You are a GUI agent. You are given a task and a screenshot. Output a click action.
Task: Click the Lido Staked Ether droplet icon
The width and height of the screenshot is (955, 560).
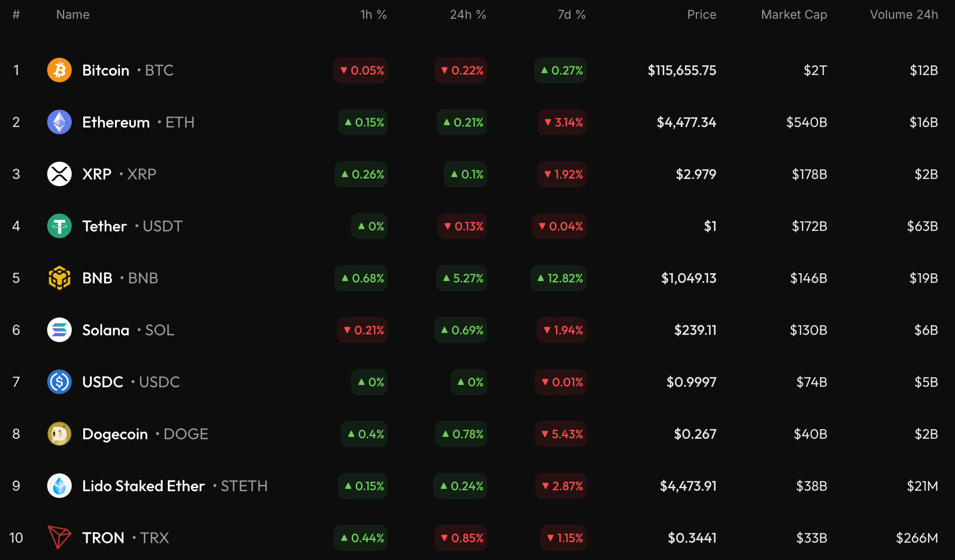pyautogui.click(x=59, y=486)
